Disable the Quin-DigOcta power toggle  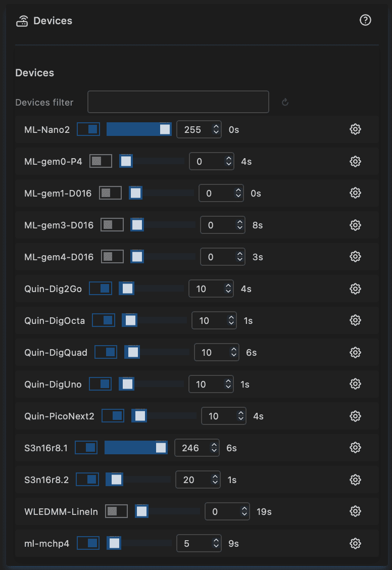click(x=104, y=320)
